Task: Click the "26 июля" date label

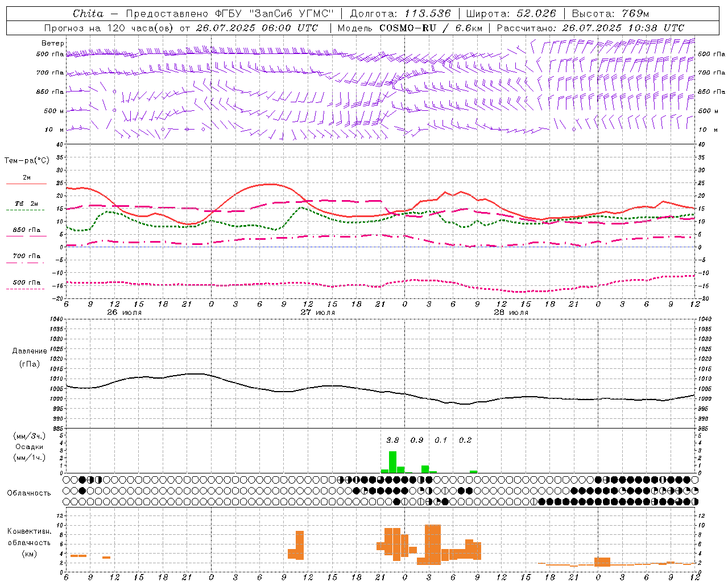Action: [125, 313]
